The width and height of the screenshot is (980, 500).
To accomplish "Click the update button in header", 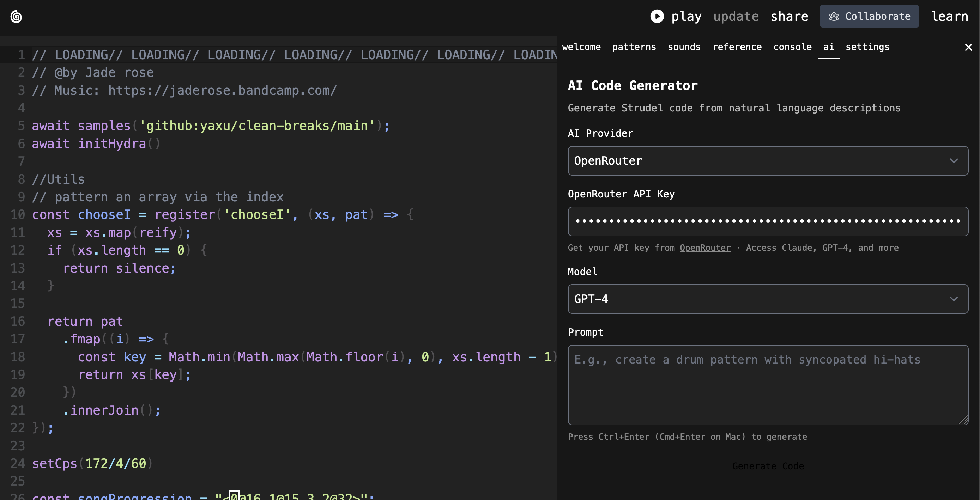I will pos(736,16).
